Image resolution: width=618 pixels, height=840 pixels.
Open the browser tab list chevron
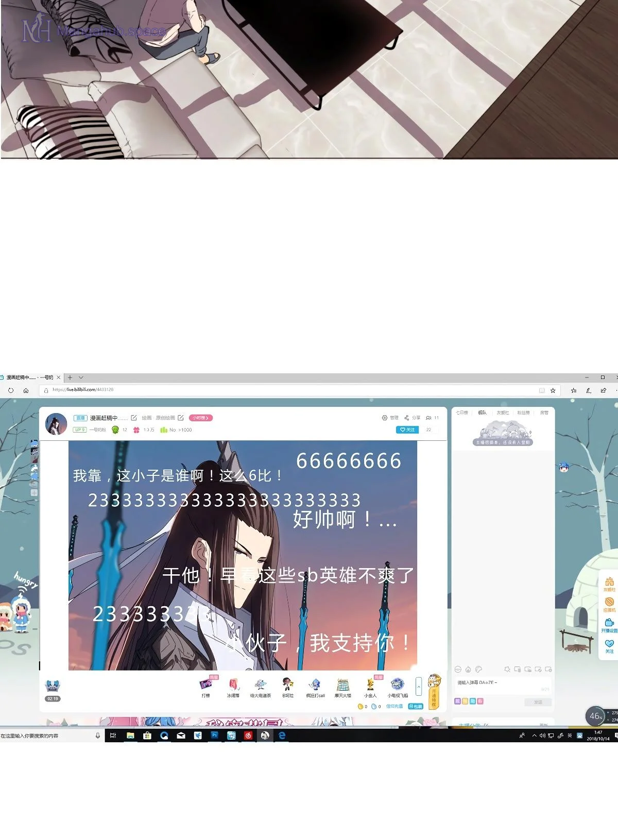(x=81, y=378)
